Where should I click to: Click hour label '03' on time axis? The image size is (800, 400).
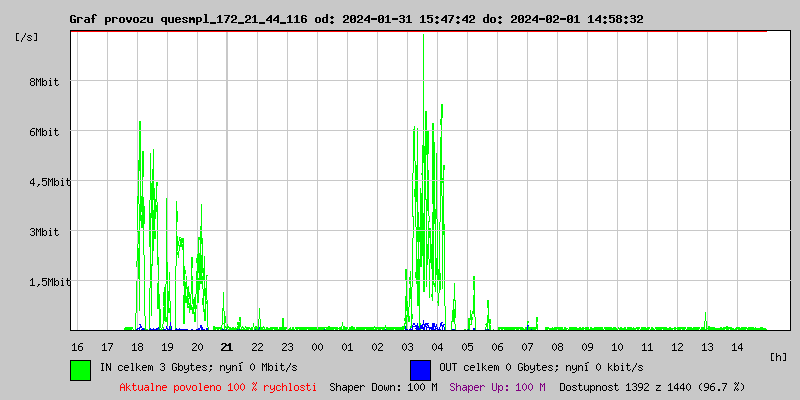tap(407, 347)
